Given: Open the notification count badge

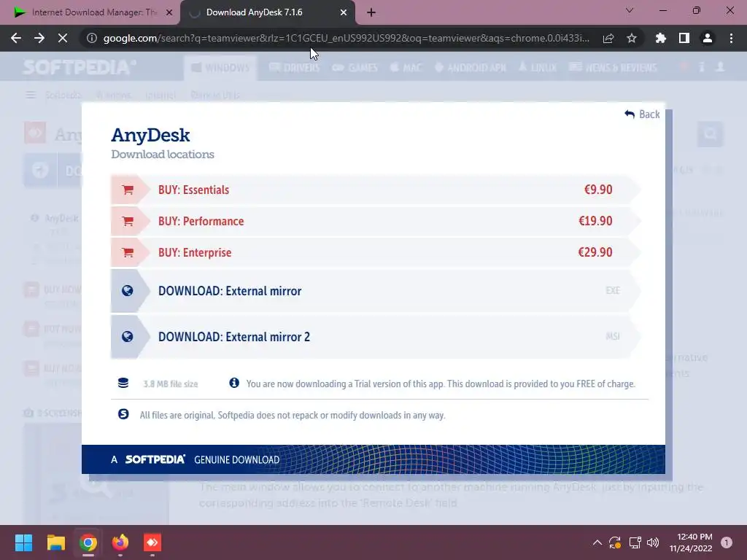Looking at the screenshot, I should 727,542.
